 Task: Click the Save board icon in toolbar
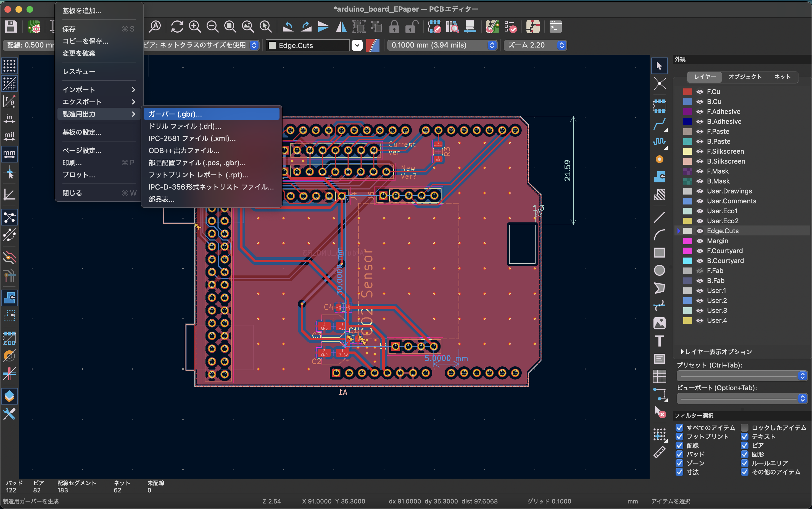click(11, 27)
